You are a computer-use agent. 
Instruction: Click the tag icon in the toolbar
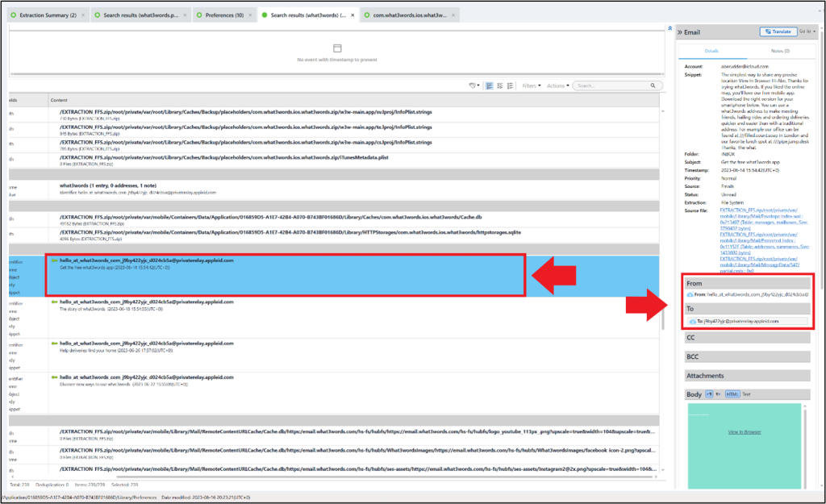(x=472, y=84)
